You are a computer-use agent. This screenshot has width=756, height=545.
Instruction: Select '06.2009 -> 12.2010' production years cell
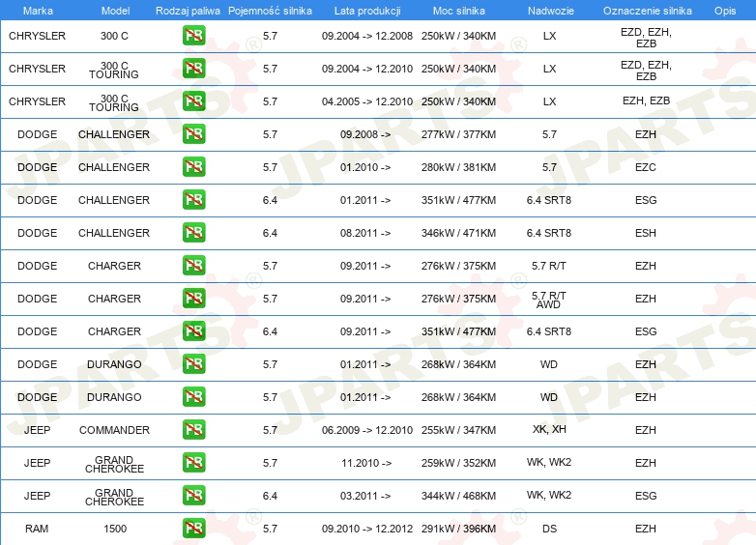click(x=367, y=430)
